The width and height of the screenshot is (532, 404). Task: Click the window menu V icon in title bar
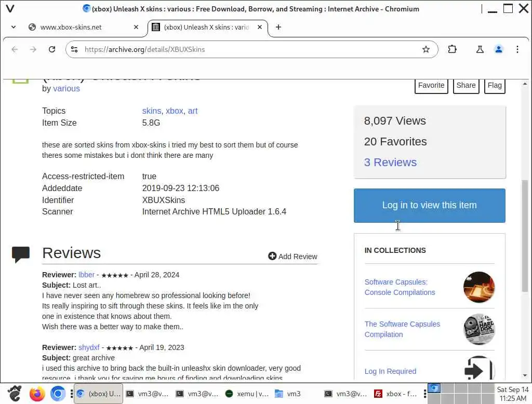(x=10, y=8)
